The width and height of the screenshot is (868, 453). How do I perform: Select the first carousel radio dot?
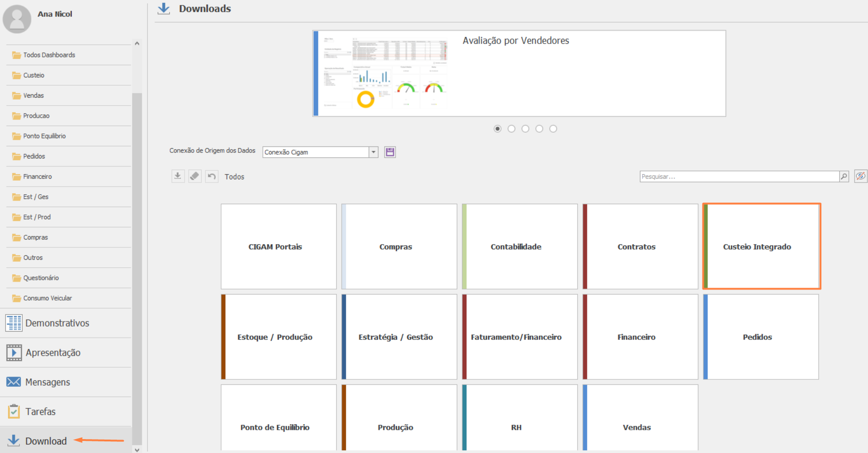point(498,129)
